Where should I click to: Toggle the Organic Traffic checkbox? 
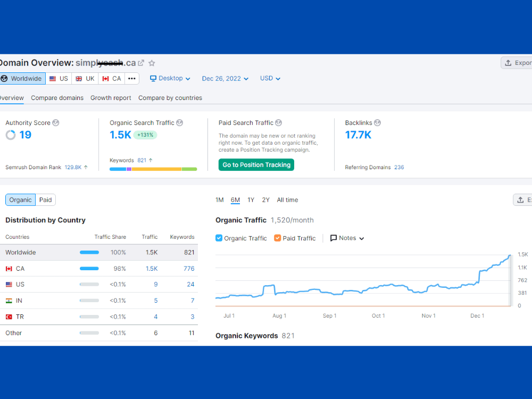pos(219,238)
